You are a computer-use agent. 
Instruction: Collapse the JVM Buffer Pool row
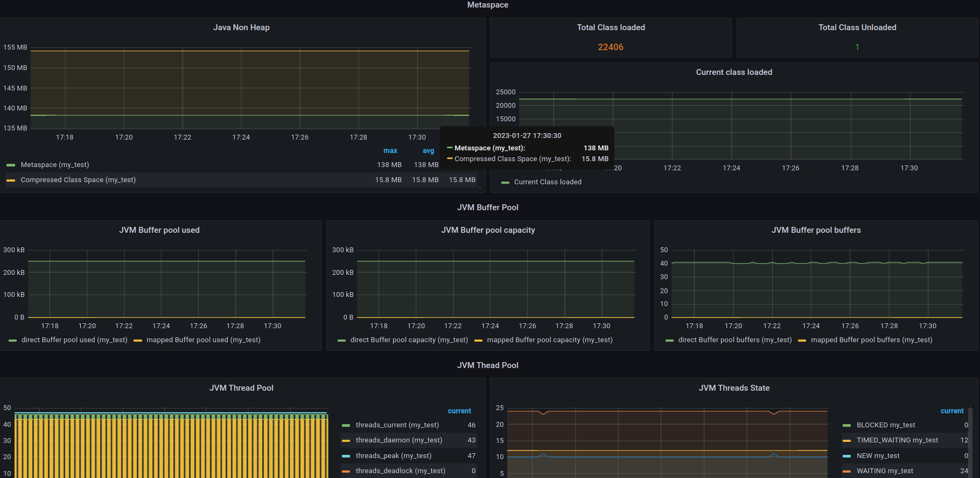(487, 207)
